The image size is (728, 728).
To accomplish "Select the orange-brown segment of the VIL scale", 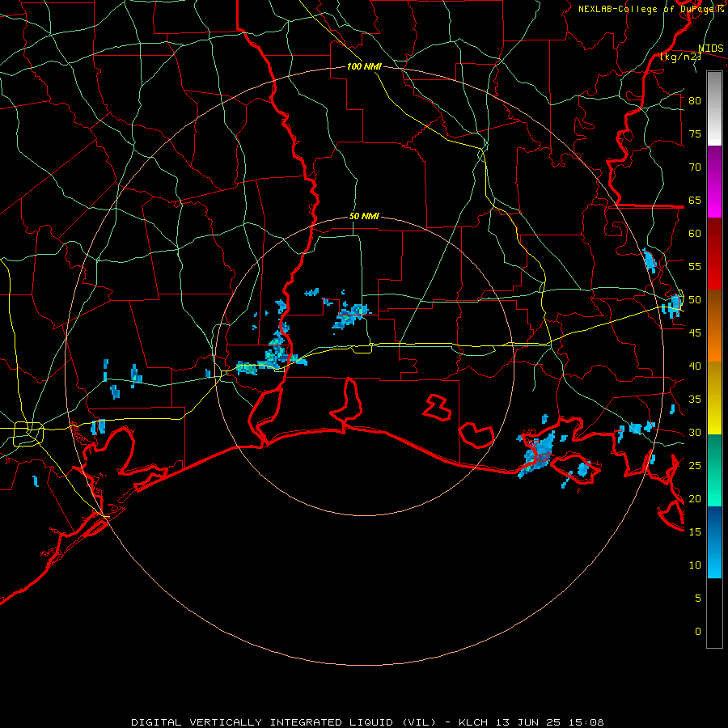I will tap(714, 325).
